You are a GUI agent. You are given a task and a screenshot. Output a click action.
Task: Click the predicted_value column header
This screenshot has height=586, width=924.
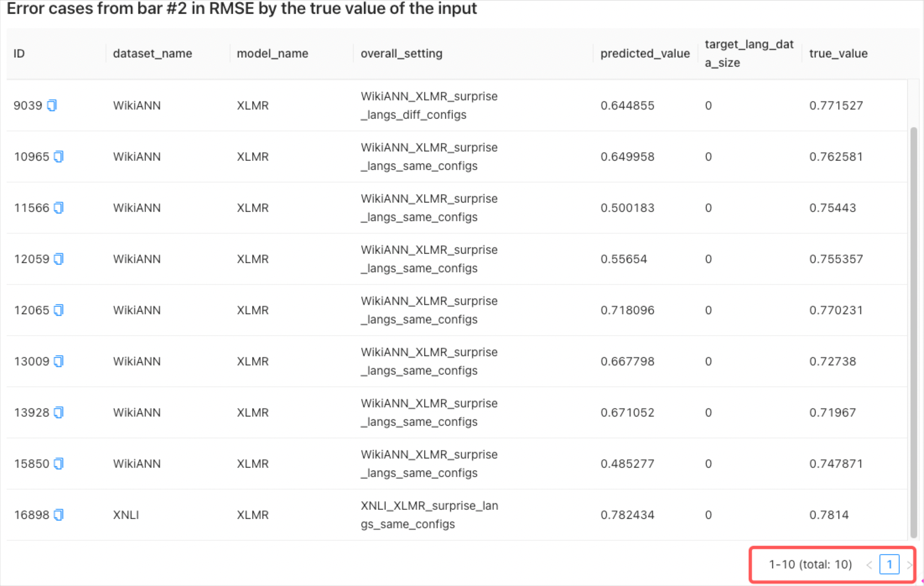click(x=645, y=53)
